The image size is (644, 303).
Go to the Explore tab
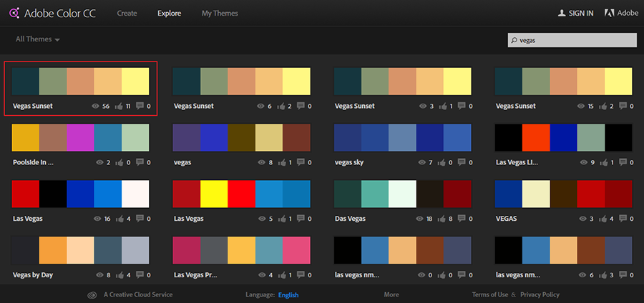pos(170,13)
